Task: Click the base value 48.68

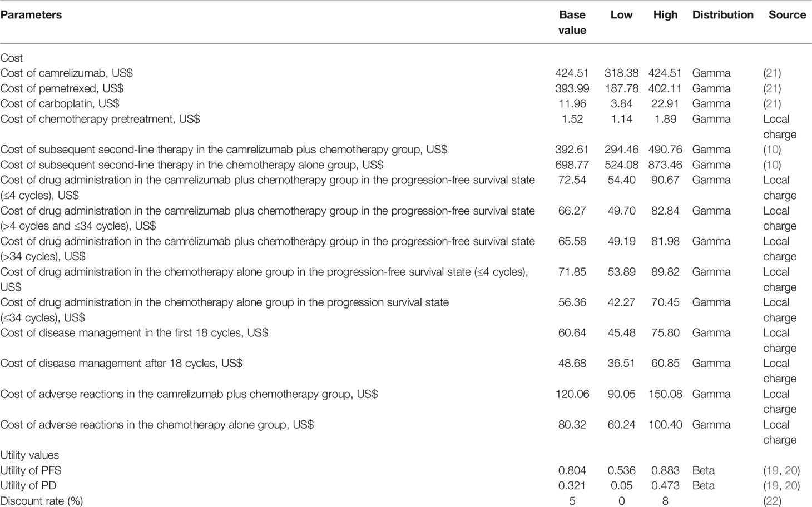Action: pos(572,364)
